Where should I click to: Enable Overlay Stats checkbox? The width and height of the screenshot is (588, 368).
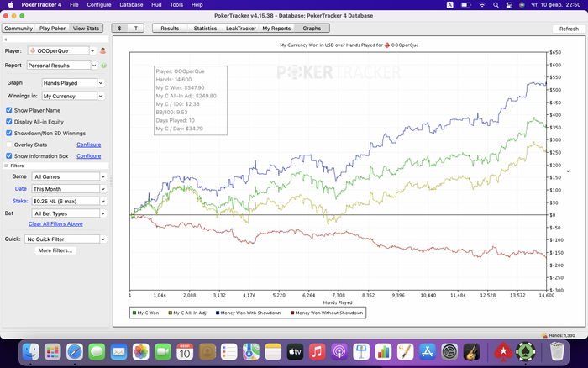click(8, 145)
